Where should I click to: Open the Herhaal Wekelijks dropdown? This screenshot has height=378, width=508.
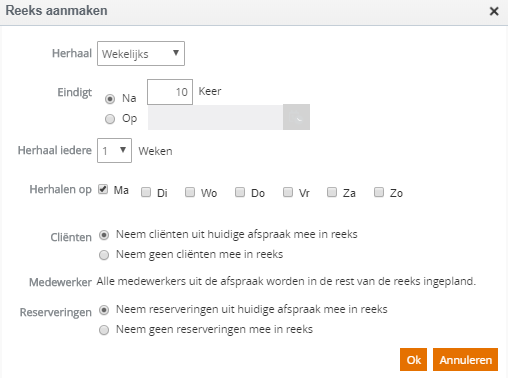pyautogui.click(x=141, y=53)
